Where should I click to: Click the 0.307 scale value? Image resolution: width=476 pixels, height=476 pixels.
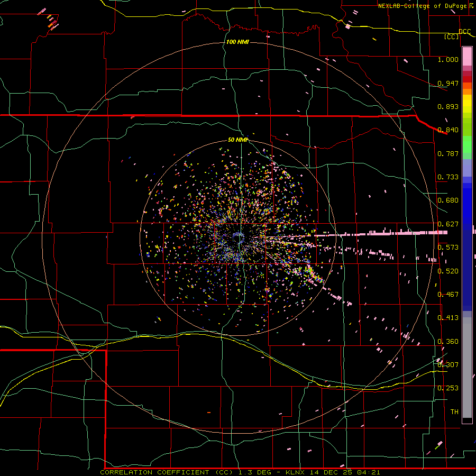(x=448, y=365)
